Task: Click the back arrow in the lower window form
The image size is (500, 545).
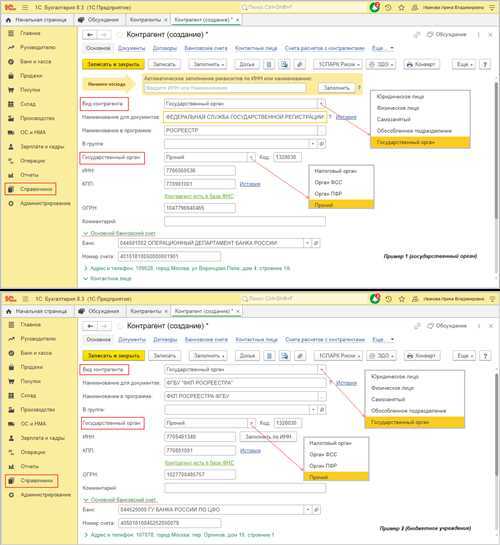Action: pos(90,326)
